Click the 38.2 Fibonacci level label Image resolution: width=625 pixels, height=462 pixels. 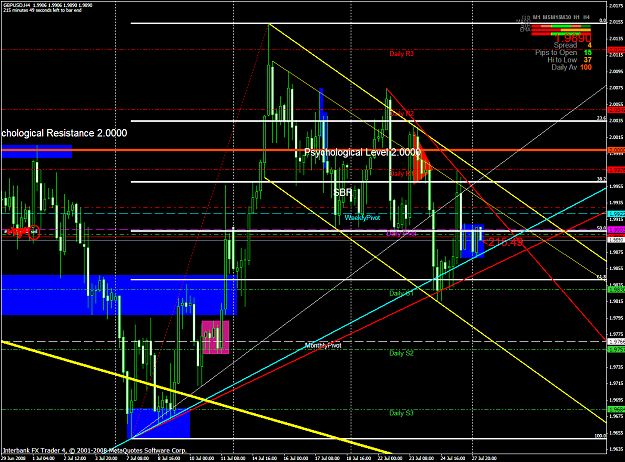[601, 179]
